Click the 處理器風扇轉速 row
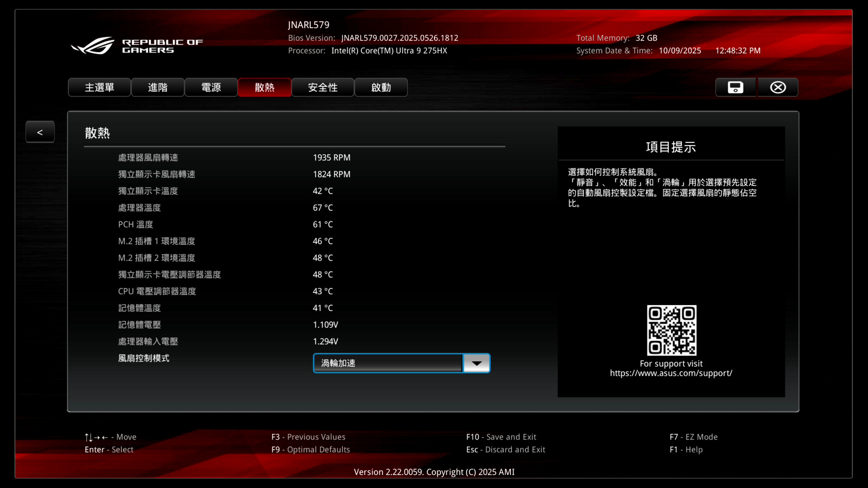The width and height of the screenshot is (868, 488). pos(148,158)
